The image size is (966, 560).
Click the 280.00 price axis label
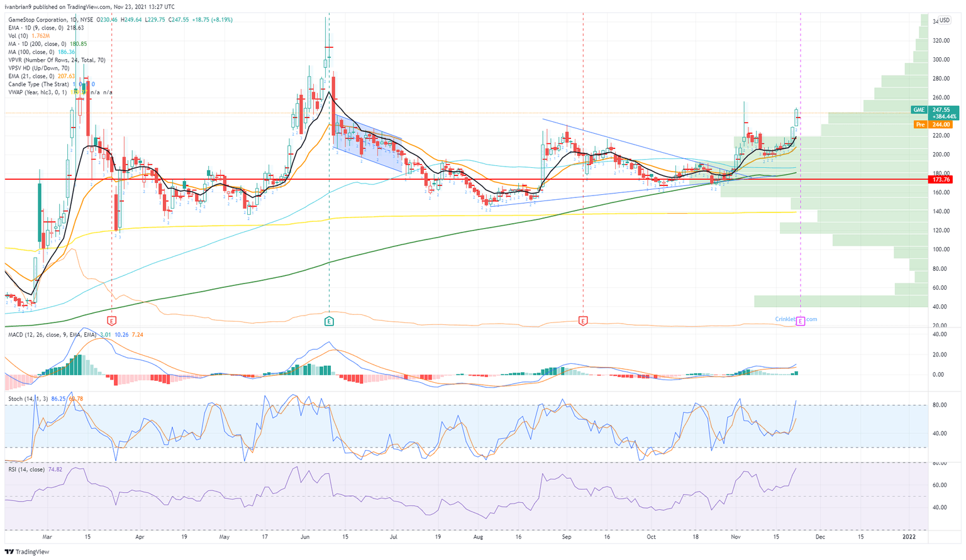pos(941,79)
